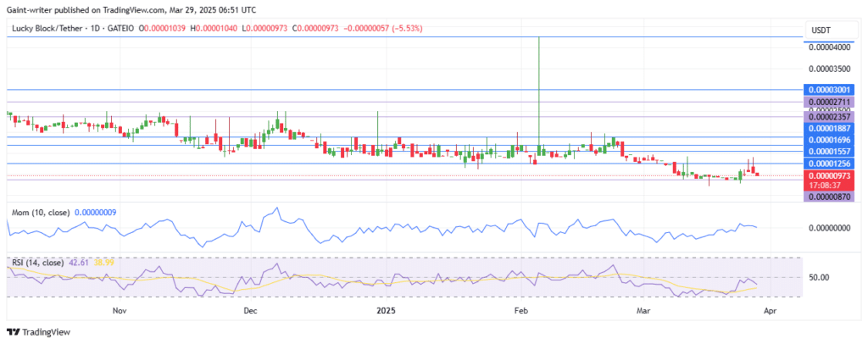This screenshot has height=344, width=868.
Task: Select the 0.00001696 price label
Action: click(x=829, y=139)
